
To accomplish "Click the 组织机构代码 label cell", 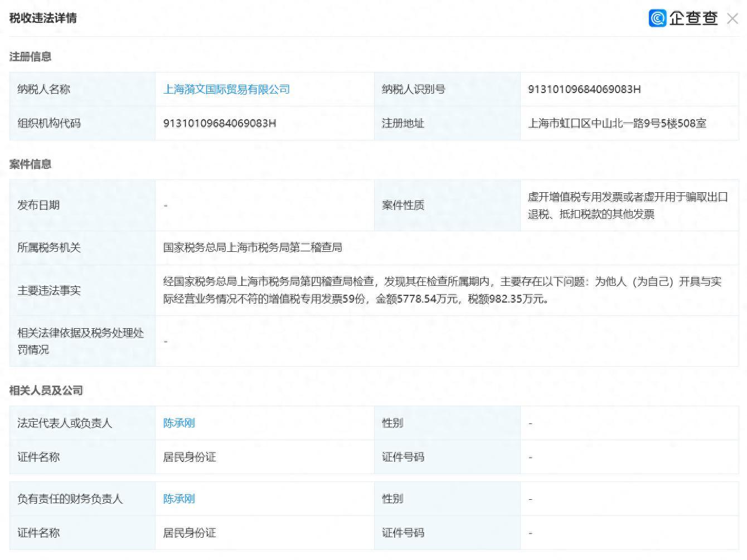I will (x=83, y=123).
